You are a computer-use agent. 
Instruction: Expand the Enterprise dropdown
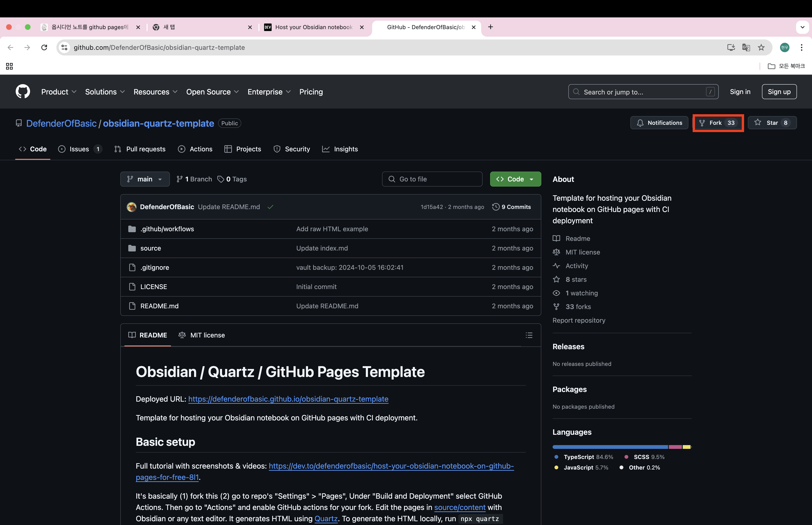pos(269,92)
